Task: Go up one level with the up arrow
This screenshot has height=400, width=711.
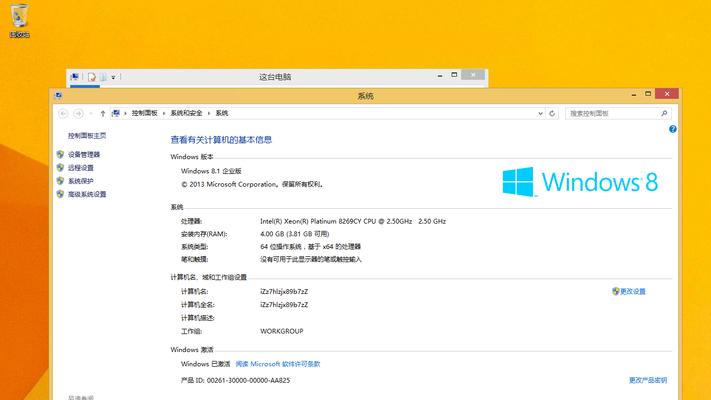Action: 103,113
